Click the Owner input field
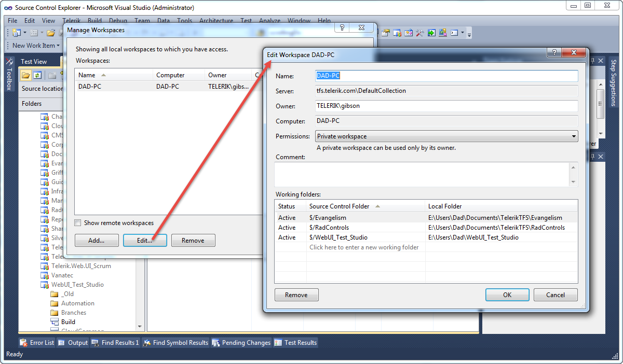623x364 pixels. coord(446,106)
